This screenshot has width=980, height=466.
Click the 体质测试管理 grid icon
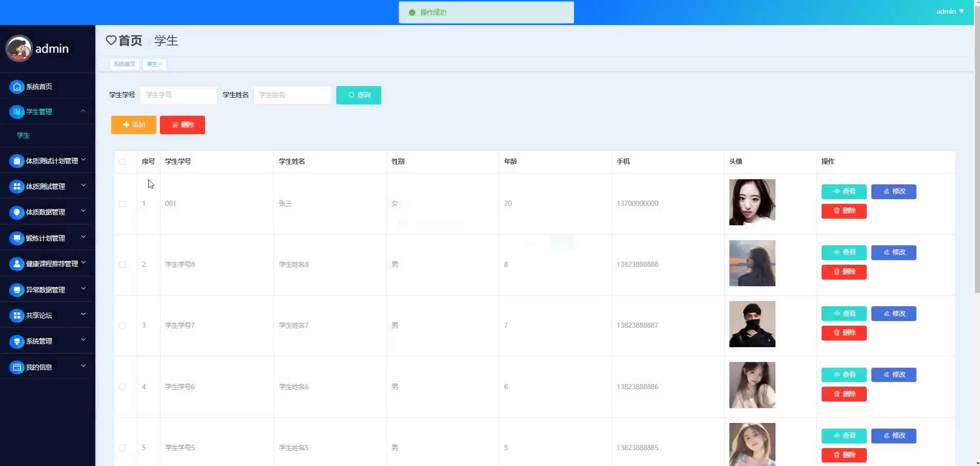(x=17, y=186)
